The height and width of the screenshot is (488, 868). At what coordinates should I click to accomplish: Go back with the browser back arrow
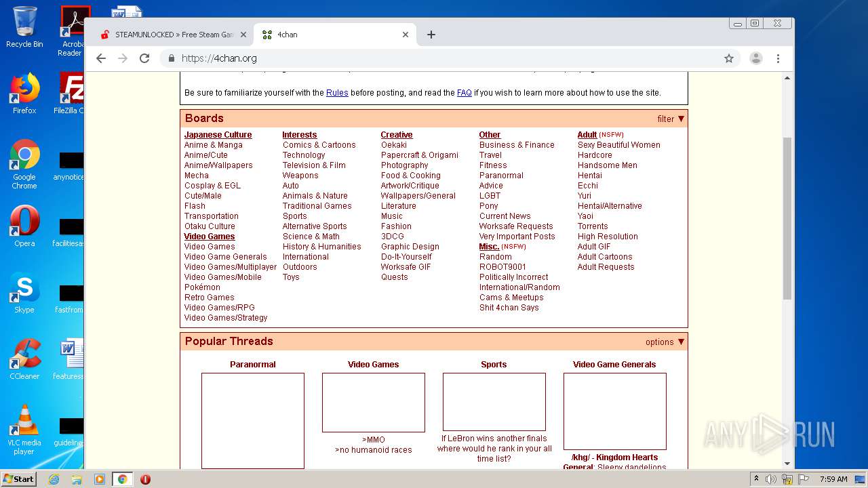click(101, 58)
